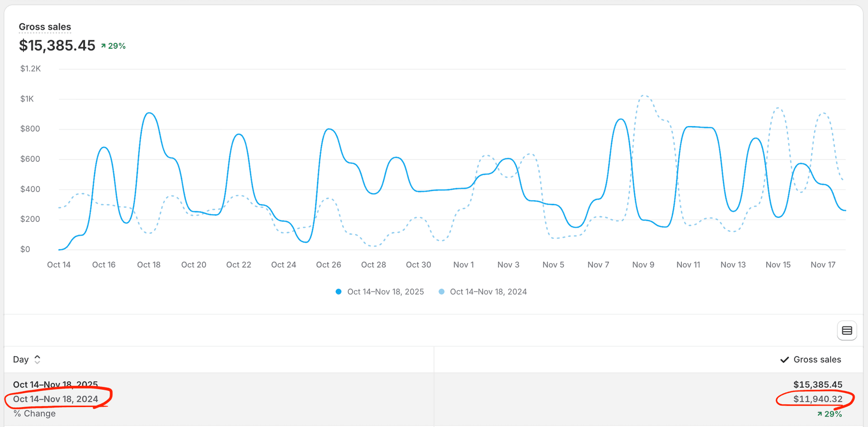The width and height of the screenshot is (868, 427).
Task: Toggle the Oct 14–Nov 18, 2024 legend entry
Action: 488,291
